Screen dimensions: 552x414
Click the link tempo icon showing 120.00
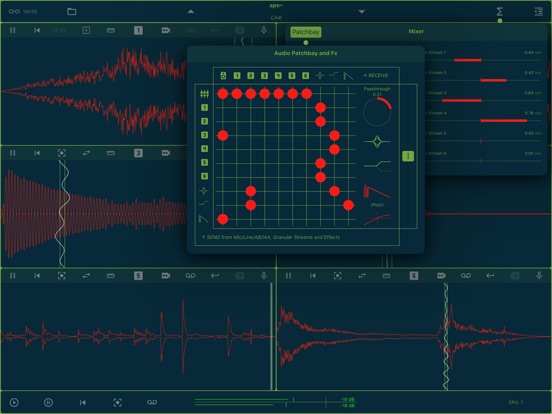(23, 12)
